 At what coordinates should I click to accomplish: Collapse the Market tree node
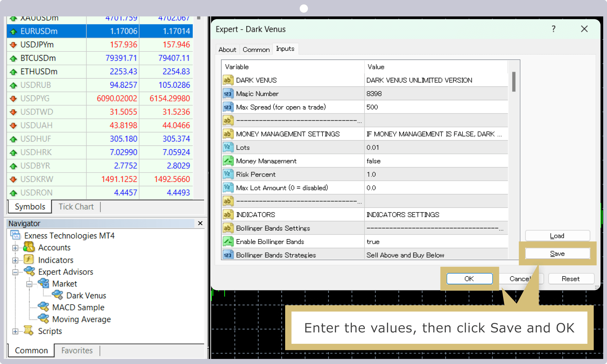pyautogui.click(x=29, y=284)
